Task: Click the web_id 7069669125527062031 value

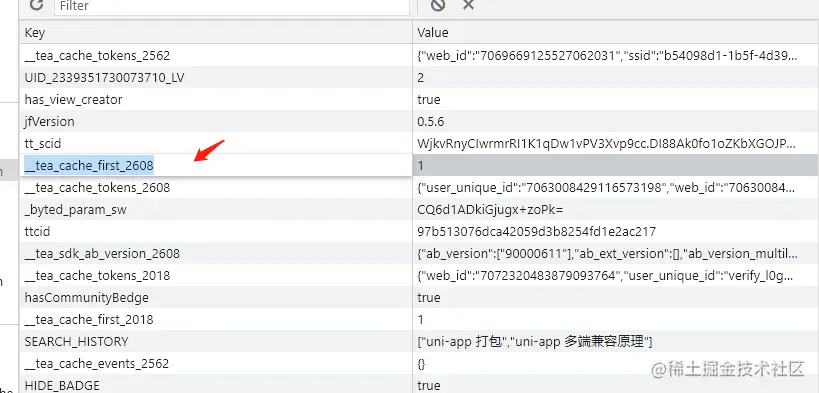Action: click(x=607, y=55)
